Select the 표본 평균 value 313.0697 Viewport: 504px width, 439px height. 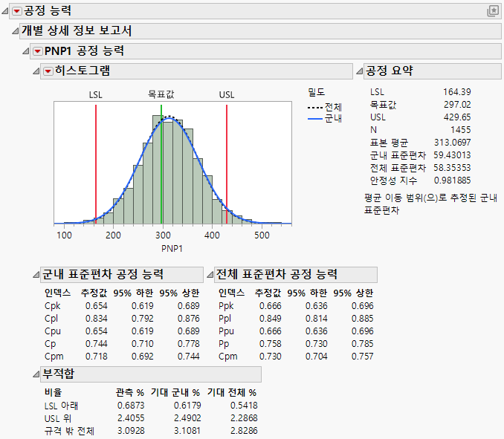tap(452, 143)
